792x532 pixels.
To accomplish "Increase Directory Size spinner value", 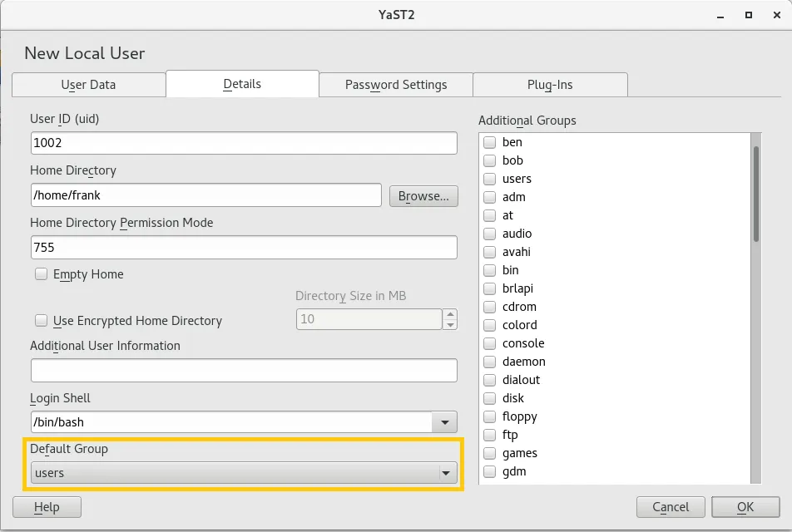I will (x=450, y=314).
